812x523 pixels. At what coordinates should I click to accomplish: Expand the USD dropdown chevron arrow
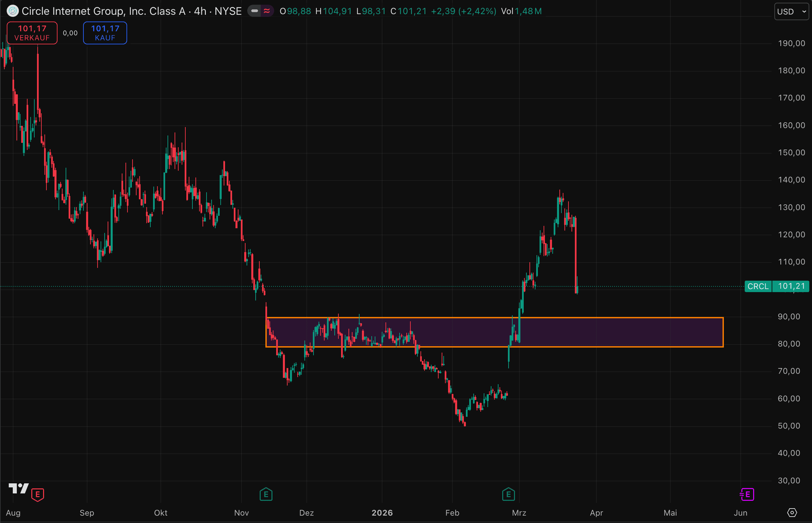[x=804, y=11]
